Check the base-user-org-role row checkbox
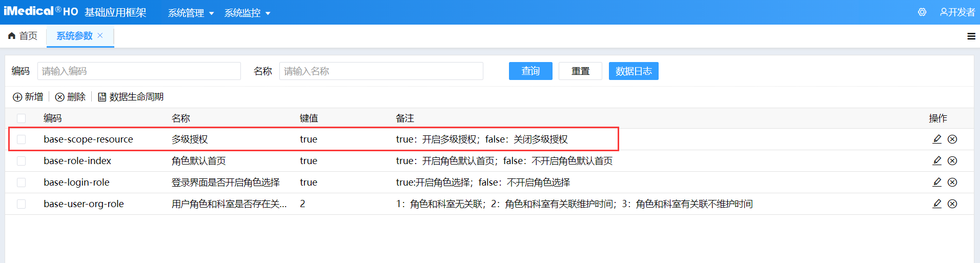This screenshot has height=263, width=980. [x=21, y=204]
